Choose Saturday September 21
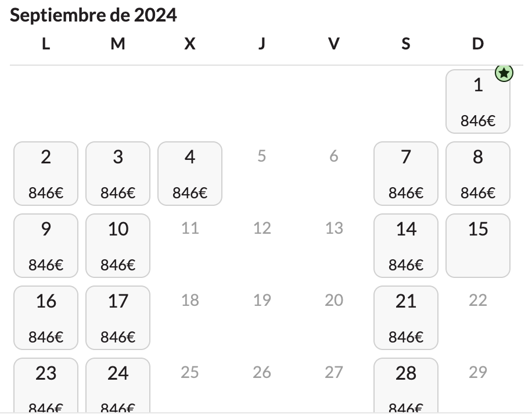The height and width of the screenshot is (414, 532). pyautogui.click(x=406, y=317)
